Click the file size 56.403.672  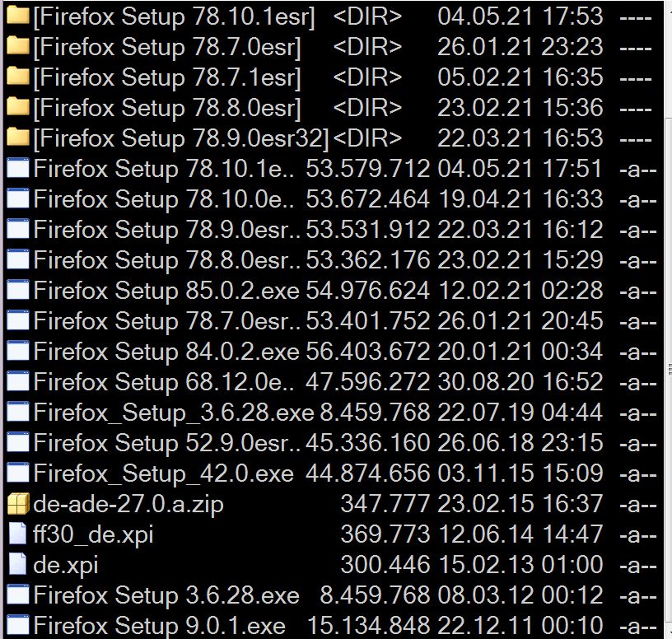(368, 351)
